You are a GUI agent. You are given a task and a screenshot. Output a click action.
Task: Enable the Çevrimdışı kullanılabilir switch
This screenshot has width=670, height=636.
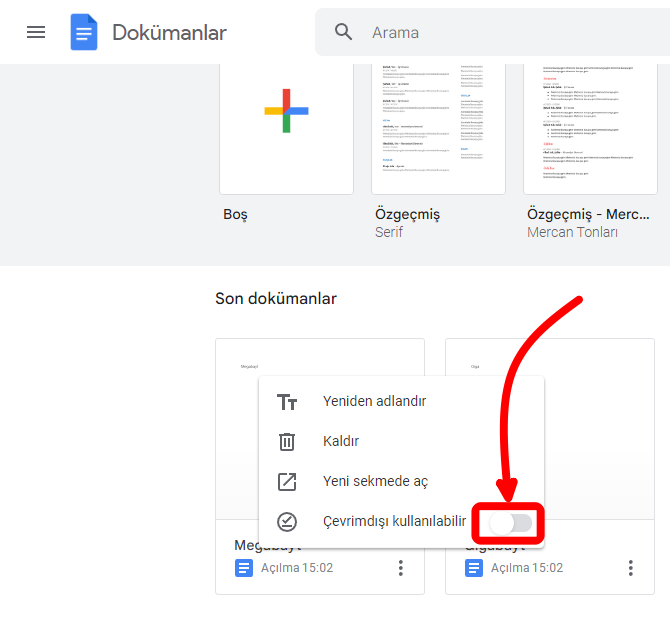[511, 523]
